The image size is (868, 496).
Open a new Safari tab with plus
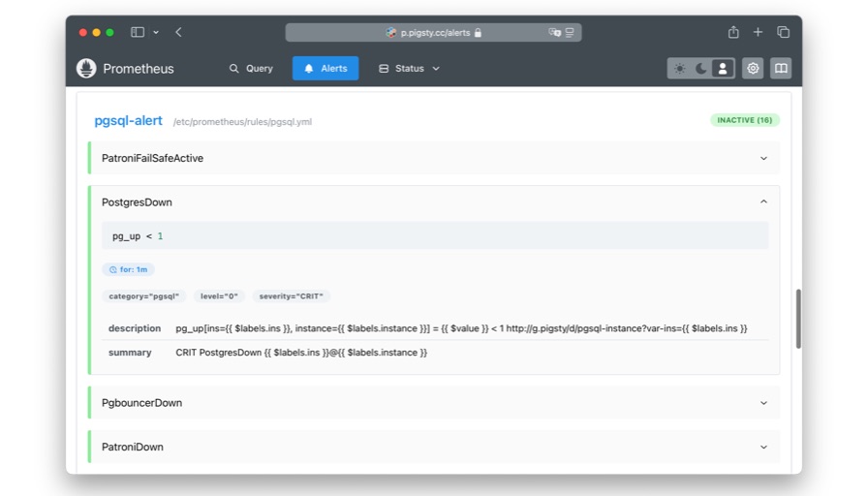pos(758,32)
